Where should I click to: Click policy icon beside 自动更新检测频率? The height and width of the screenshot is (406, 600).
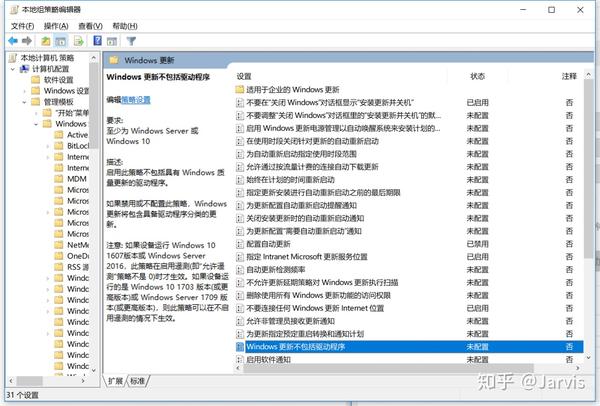240,270
